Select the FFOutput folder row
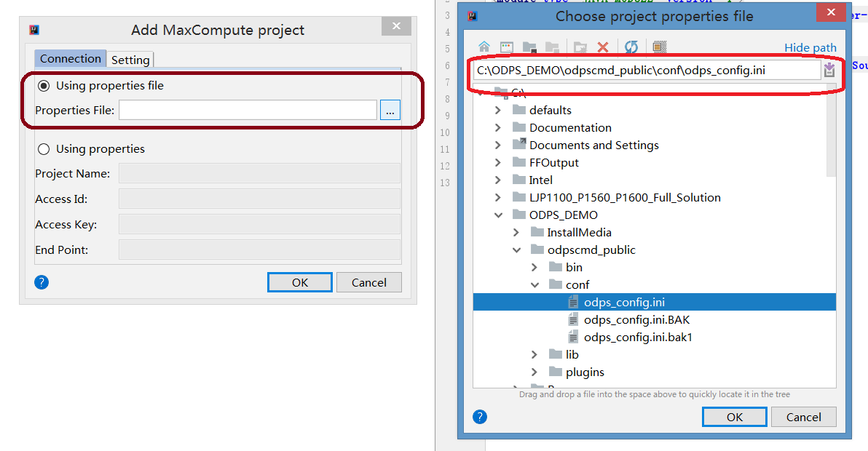This screenshot has height=451, width=868. tap(655, 162)
